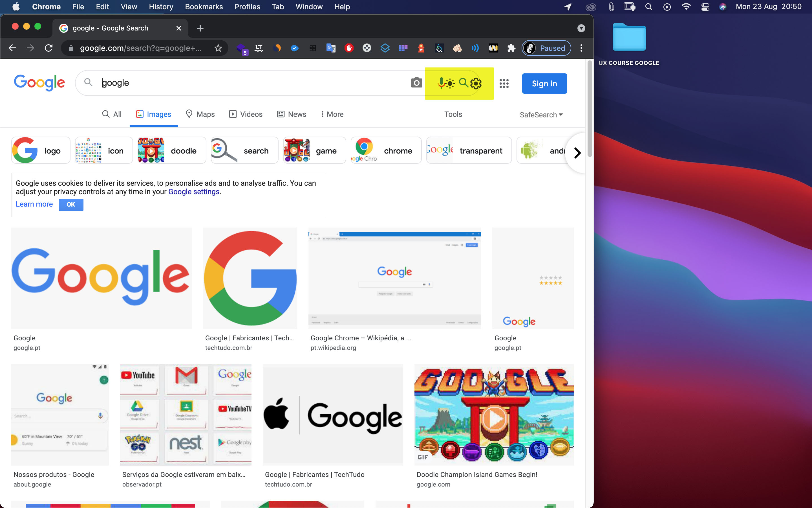Click the purple grid extension icon

pyautogui.click(x=403, y=48)
